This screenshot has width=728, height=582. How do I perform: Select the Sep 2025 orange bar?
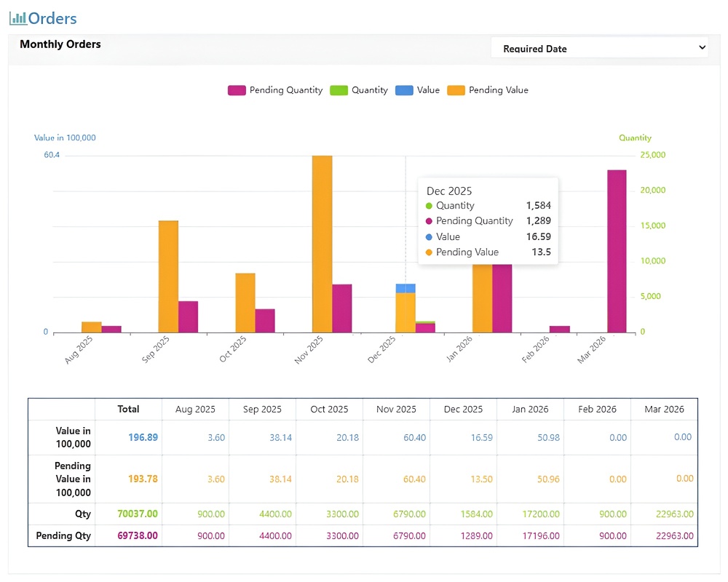tap(168, 276)
